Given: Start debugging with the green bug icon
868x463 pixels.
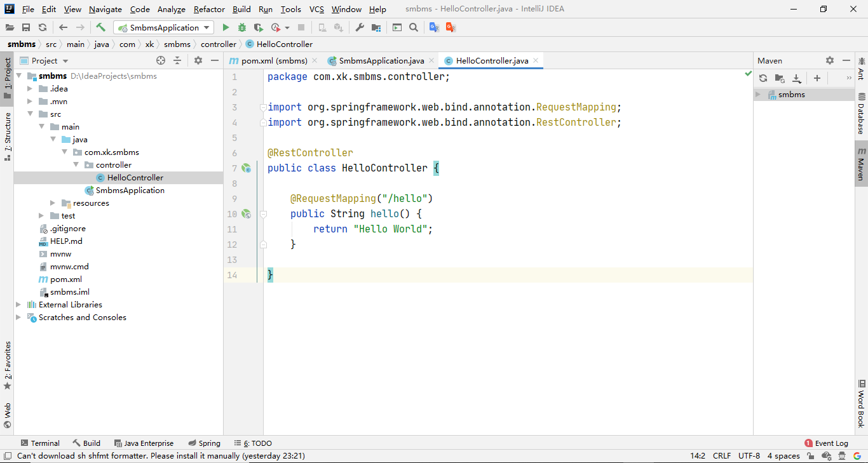Looking at the screenshot, I should tap(242, 27).
